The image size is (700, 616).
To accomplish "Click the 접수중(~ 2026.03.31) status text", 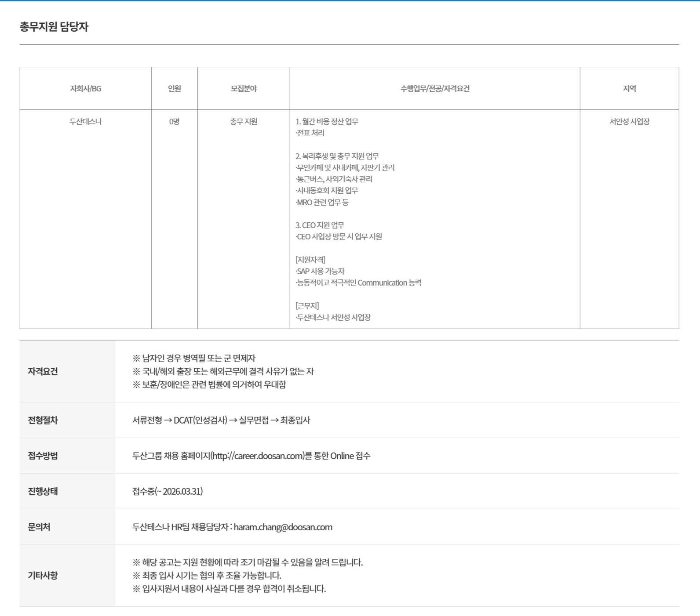I will pos(168,492).
